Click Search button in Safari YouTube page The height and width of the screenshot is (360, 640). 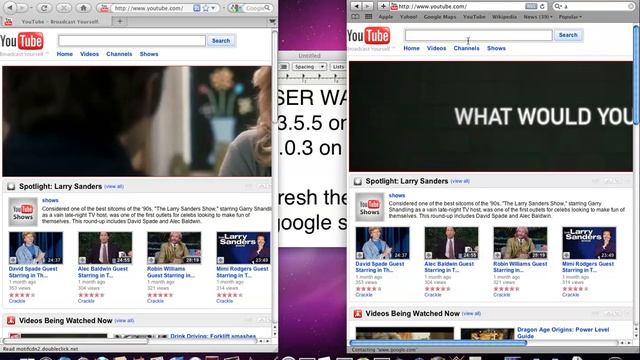click(x=568, y=35)
